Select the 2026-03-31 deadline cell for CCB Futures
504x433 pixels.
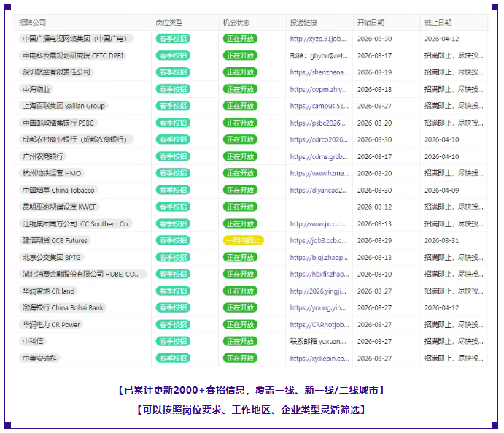coord(441,240)
